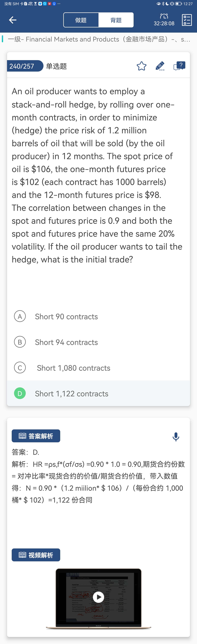Tap the 视频解析 button
Screen dimensions: 197x644
click(36, 555)
